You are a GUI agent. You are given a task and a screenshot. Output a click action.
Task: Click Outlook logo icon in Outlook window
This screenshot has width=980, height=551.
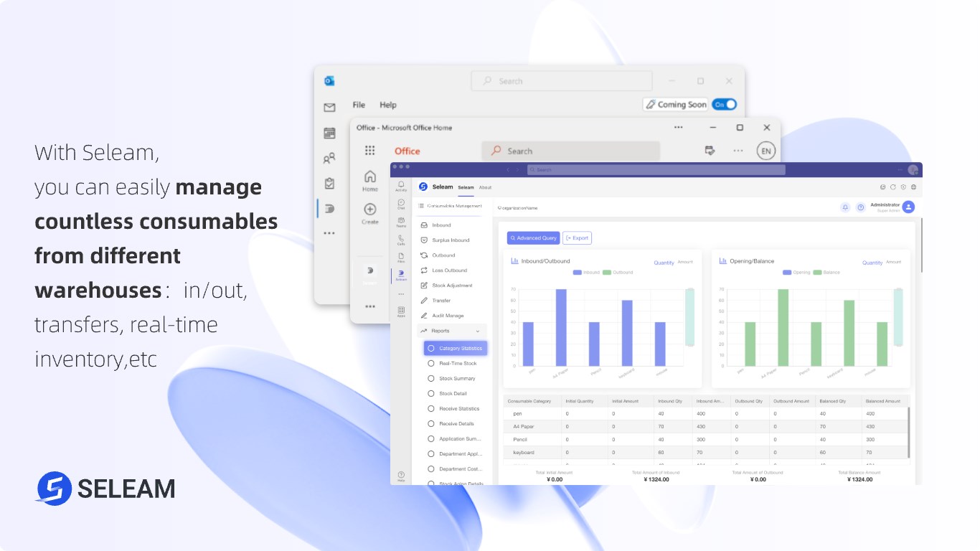tap(329, 81)
